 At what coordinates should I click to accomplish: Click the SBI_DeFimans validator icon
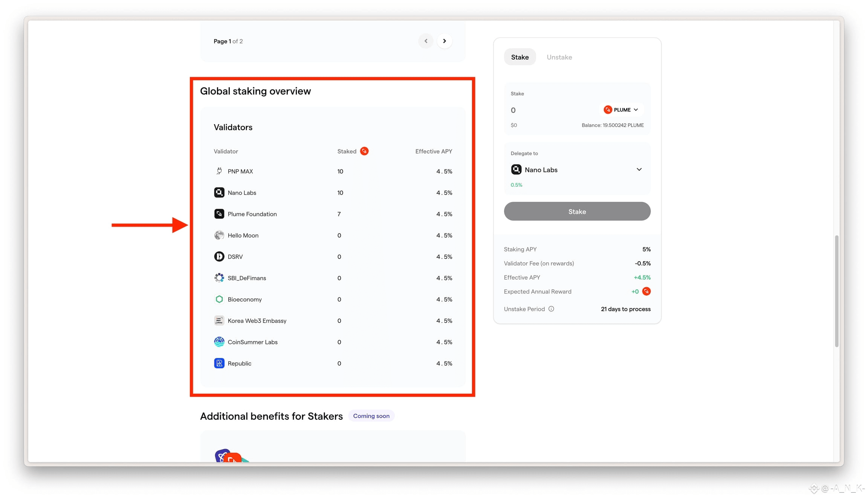[x=219, y=278]
